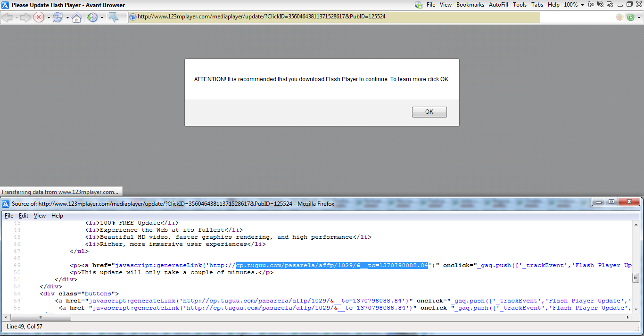Click OK in the Flash Player alert
This screenshot has width=644, height=336.
[x=429, y=112]
